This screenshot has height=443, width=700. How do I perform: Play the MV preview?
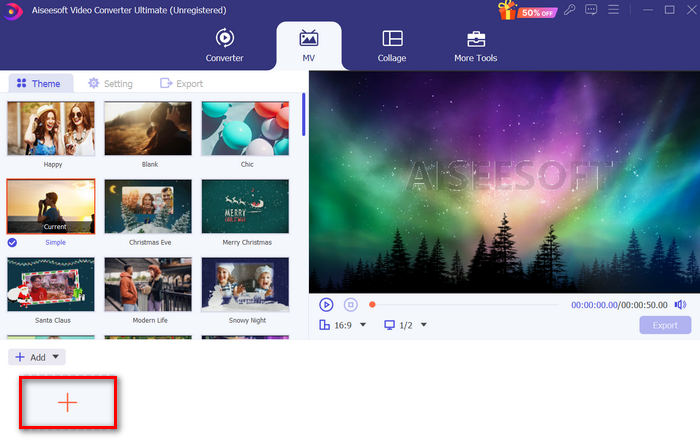pyautogui.click(x=326, y=305)
